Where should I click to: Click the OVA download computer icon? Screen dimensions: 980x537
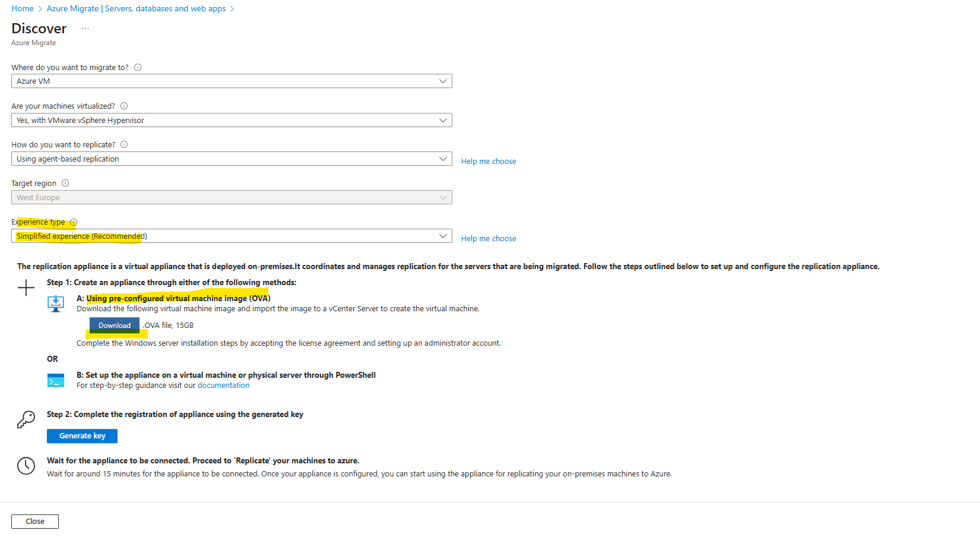(56, 304)
